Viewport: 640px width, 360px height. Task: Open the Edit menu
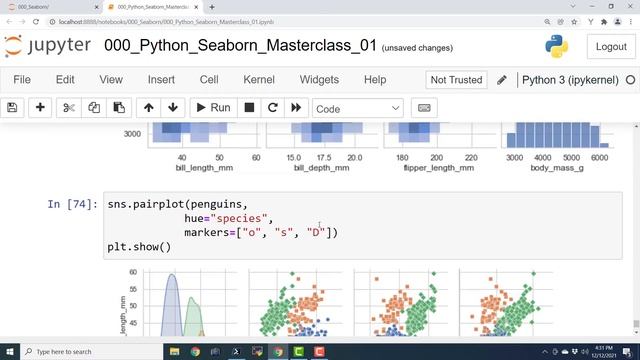click(x=65, y=80)
